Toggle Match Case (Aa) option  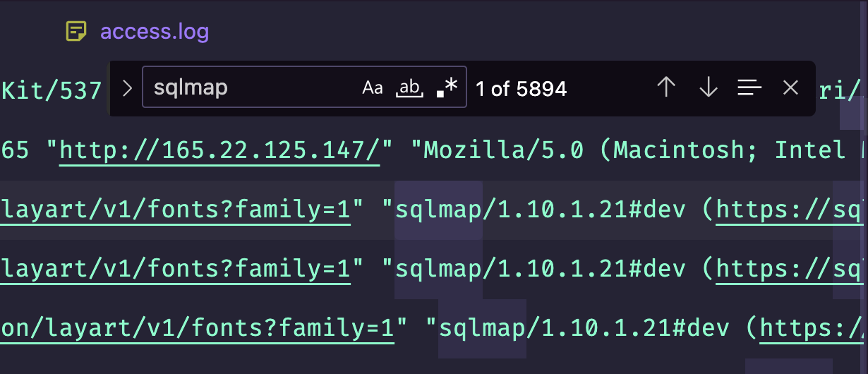pyautogui.click(x=372, y=88)
